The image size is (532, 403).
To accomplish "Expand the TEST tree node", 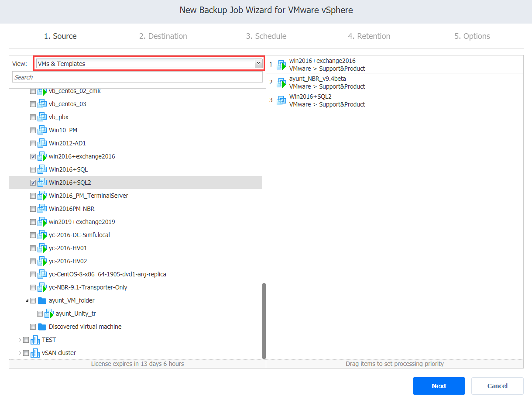I will pos(20,340).
